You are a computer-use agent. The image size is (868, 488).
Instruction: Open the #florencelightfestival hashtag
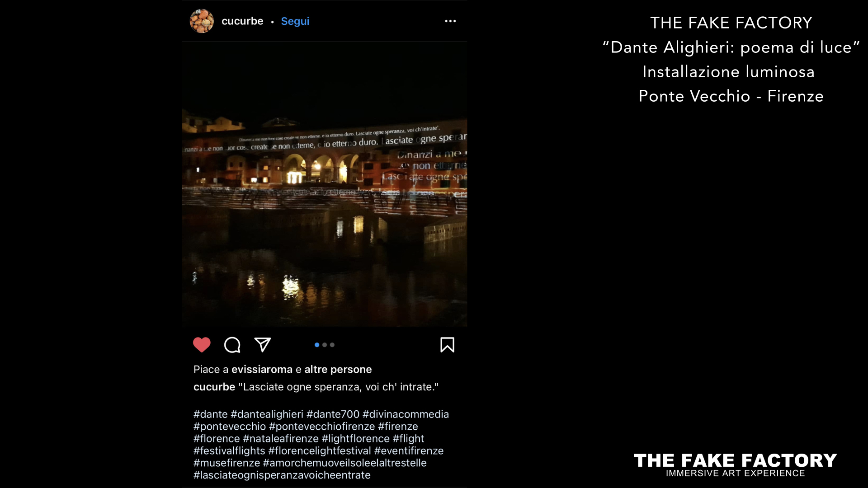point(320,450)
